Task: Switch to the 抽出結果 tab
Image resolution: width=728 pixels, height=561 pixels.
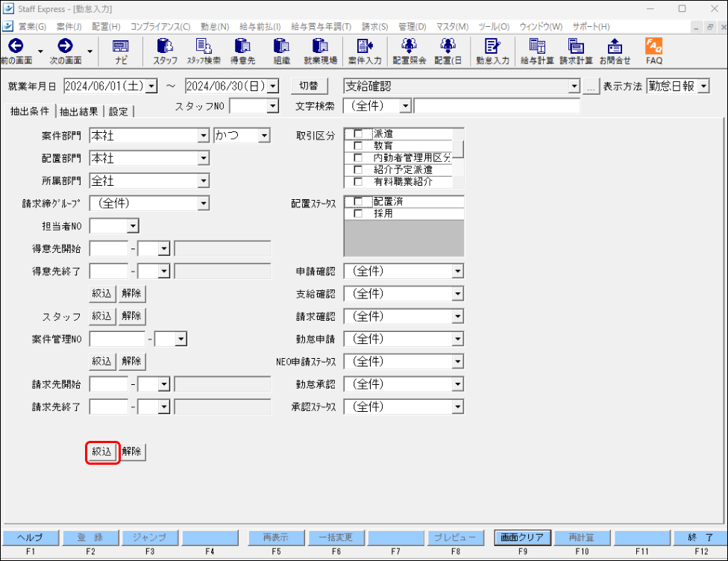Action: coord(79,111)
